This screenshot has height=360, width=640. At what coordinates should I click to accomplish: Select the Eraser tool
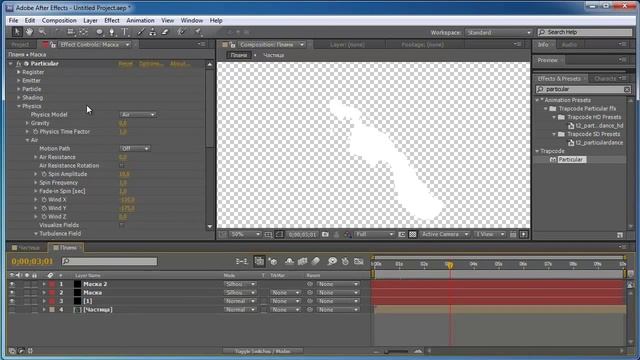pyautogui.click(x=165, y=32)
